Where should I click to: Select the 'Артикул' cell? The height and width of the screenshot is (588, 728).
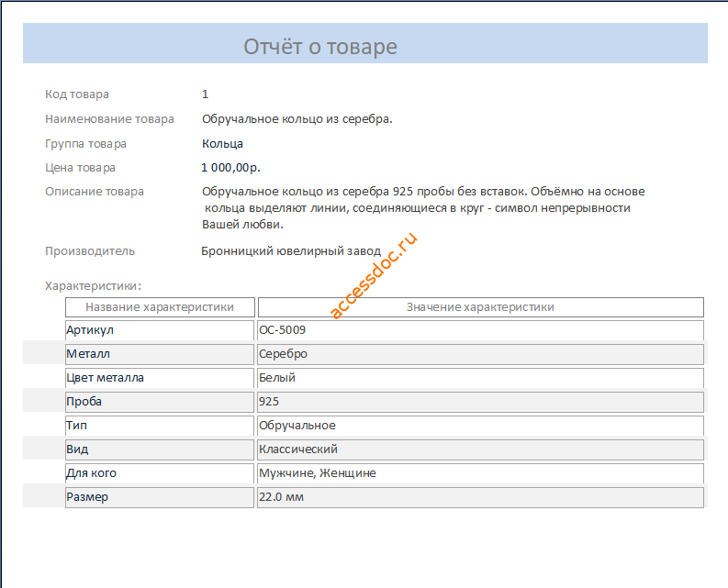coord(160,330)
